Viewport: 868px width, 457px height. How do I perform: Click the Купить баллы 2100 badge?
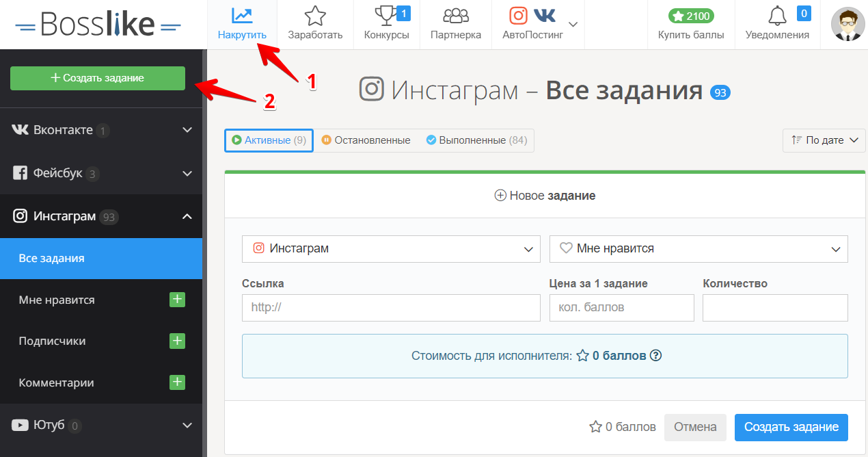(691, 15)
